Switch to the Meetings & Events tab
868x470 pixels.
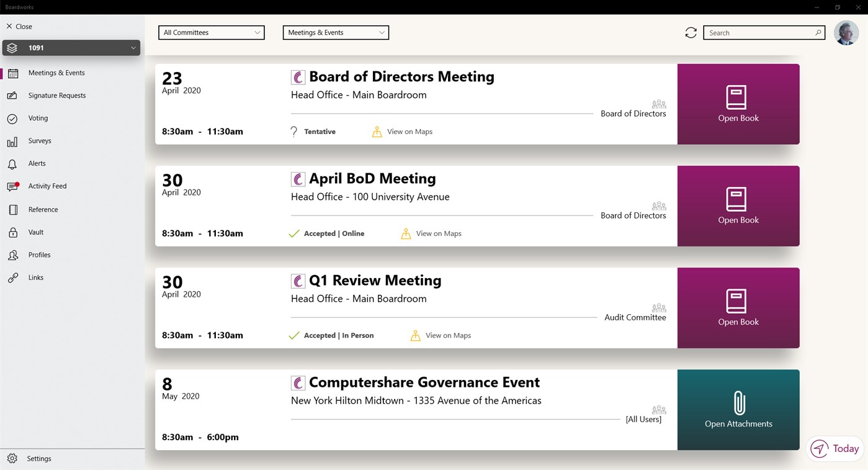point(56,73)
